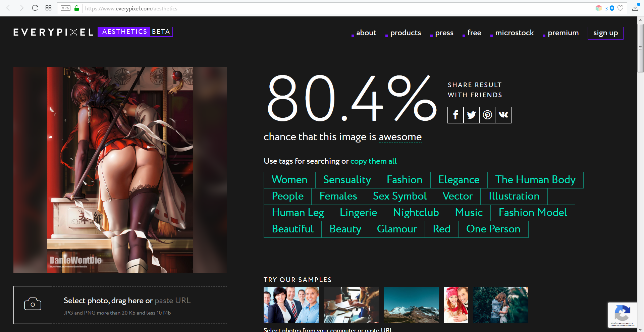644x332 pixels.
Task: Share the result on Pinterest
Action: [x=487, y=115]
